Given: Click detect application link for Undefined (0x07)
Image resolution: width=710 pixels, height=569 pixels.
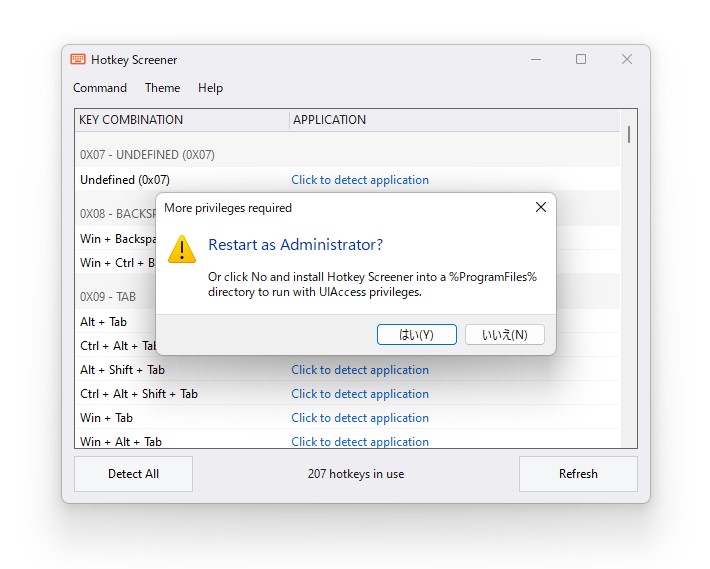Looking at the screenshot, I should [x=360, y=180].
